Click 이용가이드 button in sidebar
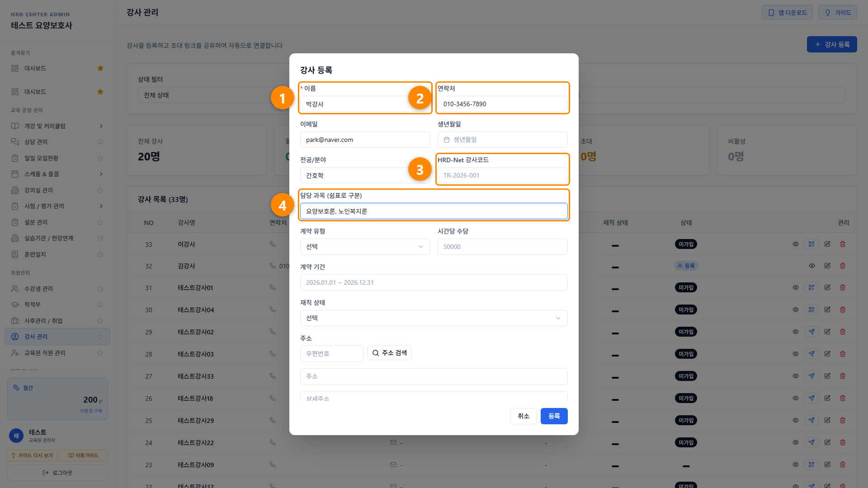 pyautogui.click(x=83, y=455)
